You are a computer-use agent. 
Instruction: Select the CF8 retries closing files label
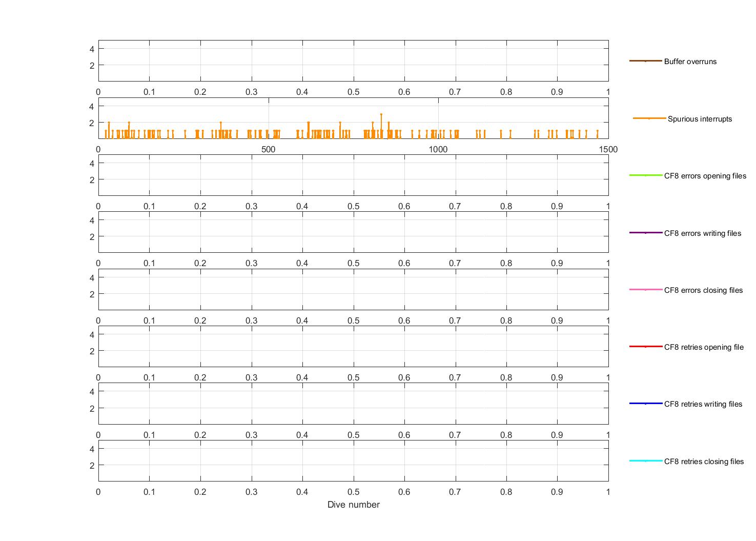704,462
